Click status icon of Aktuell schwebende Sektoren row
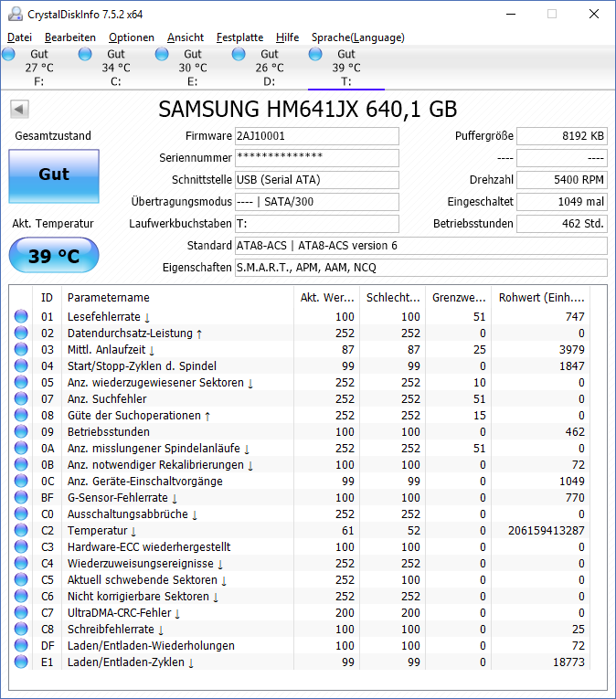The width and height of the screenshot is (616, 699). pyautogui.click(x=21, y=579)
